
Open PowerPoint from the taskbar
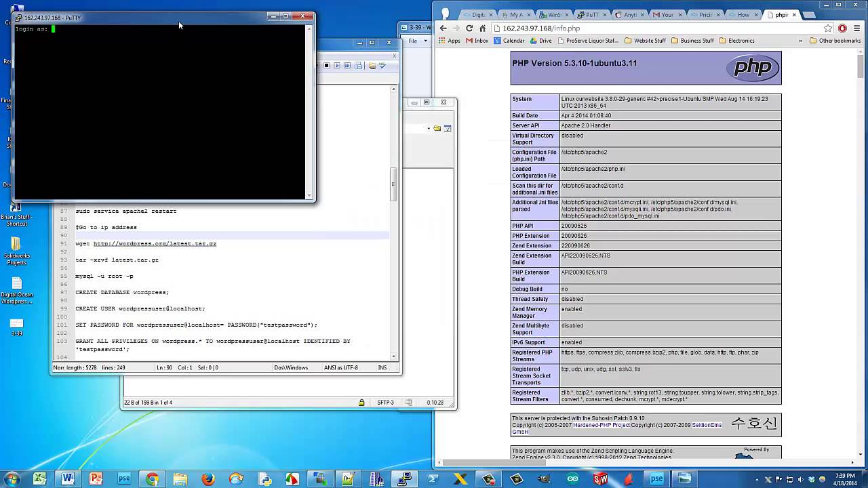[96, 479]
